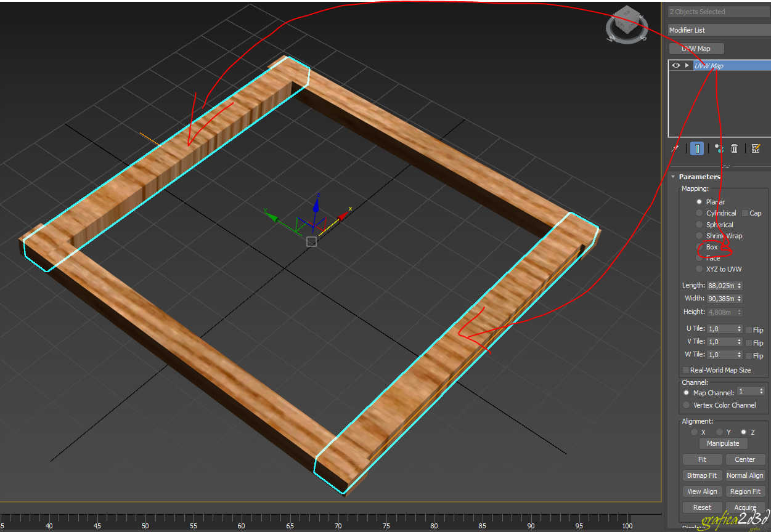This screenshot has height=532, width=771.
Task: Select Y alignment axis radio button
Action: 719,432
